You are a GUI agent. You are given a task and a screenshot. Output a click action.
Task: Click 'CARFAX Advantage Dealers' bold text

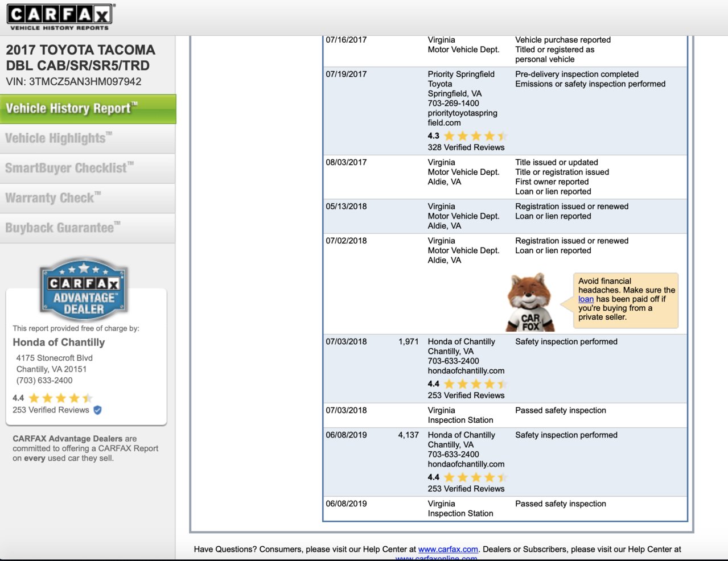coord(68,439)
